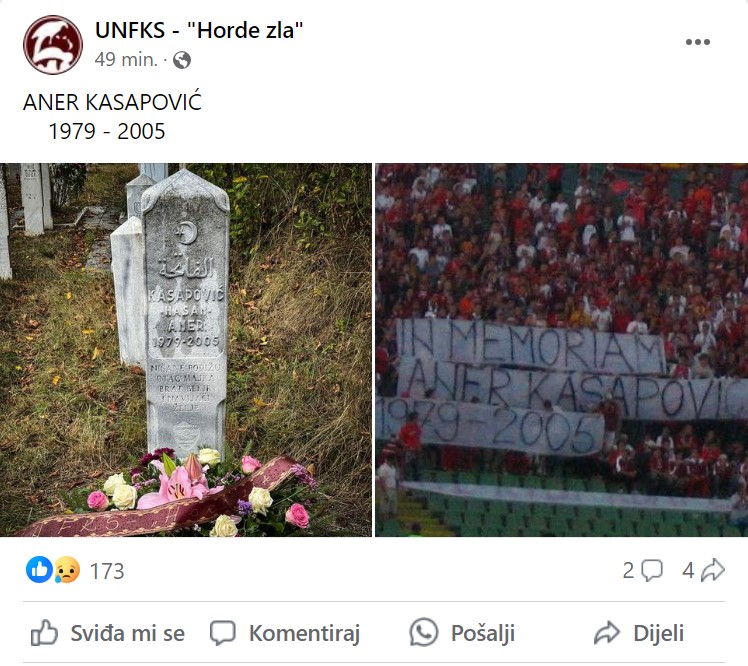This screenshot has height=666, width=748.
Task: Click the Pošalji button label
Action: point(483,634)
